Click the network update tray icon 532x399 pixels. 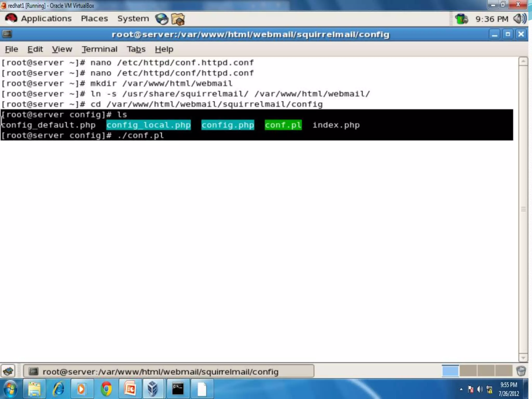click(x=461, y=19)
